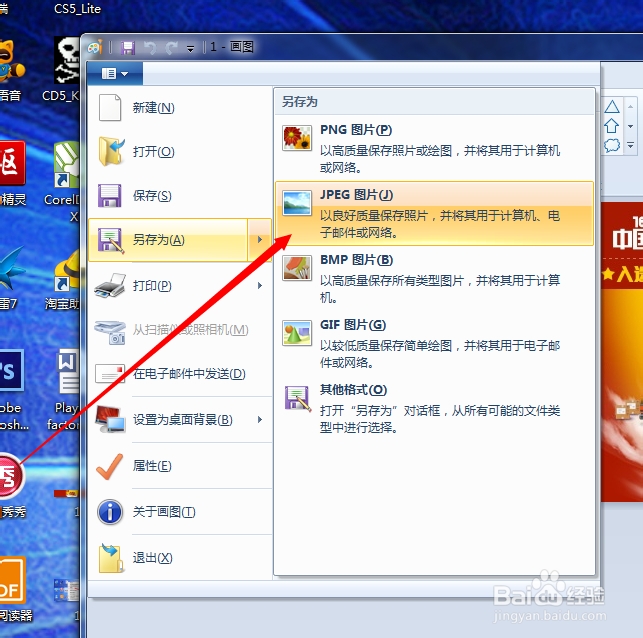The height and width of the screenshot is (638, 643).
Task: Click the 秀秀 desktop shortcut icon
Action: pyautogui.click(x=11, y=476)
